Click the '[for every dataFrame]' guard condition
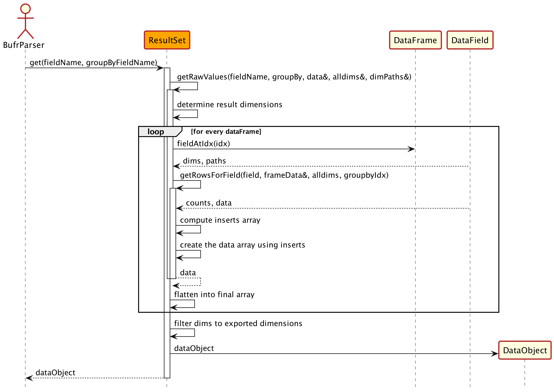 [226, 132]
